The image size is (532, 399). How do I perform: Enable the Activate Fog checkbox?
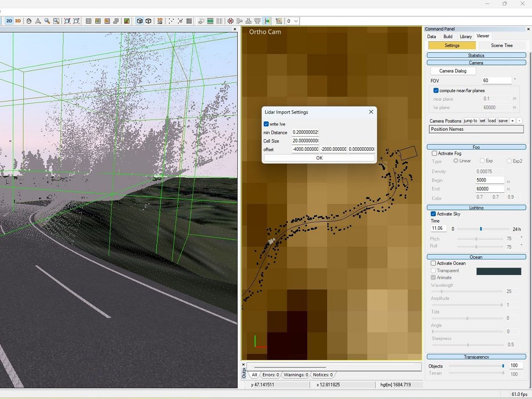tap(433, 153)
